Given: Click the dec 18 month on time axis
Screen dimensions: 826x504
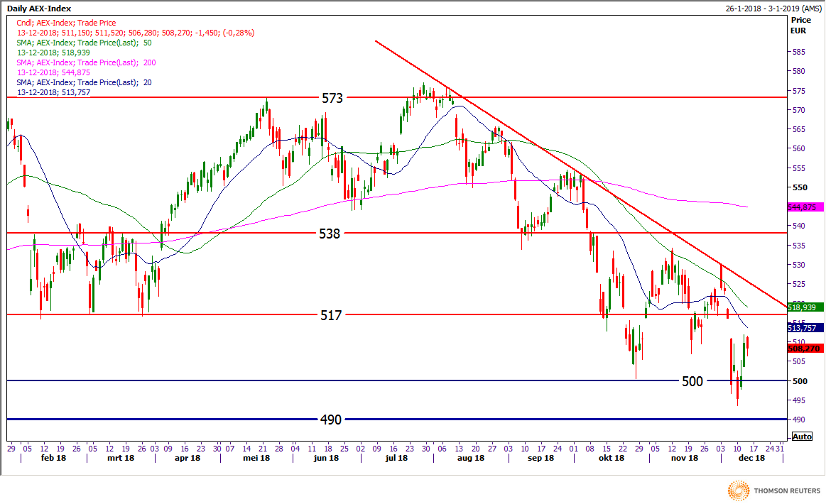Looking at the screenshot, I should (751, 459).
